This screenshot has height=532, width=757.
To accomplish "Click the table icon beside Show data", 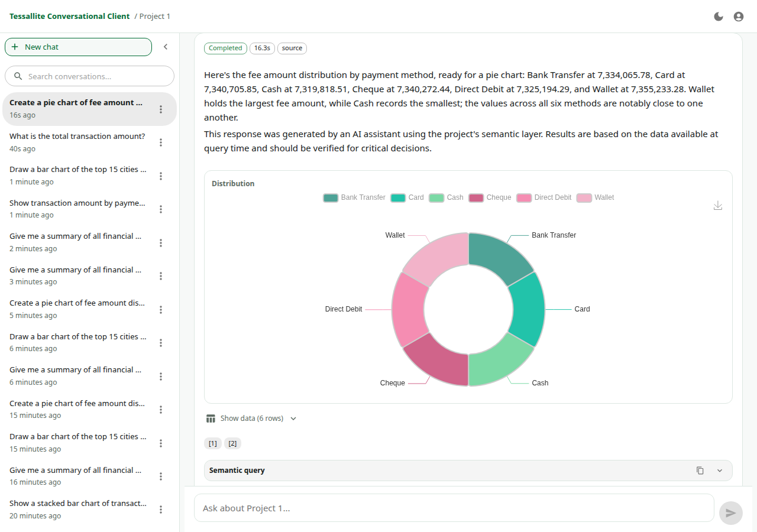I will 211,419.
